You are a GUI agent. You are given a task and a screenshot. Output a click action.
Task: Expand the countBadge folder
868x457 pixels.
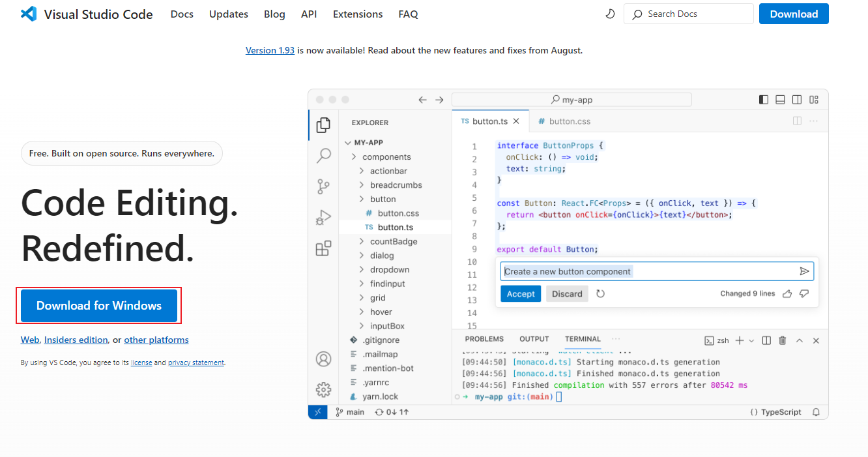pos(362,241)
